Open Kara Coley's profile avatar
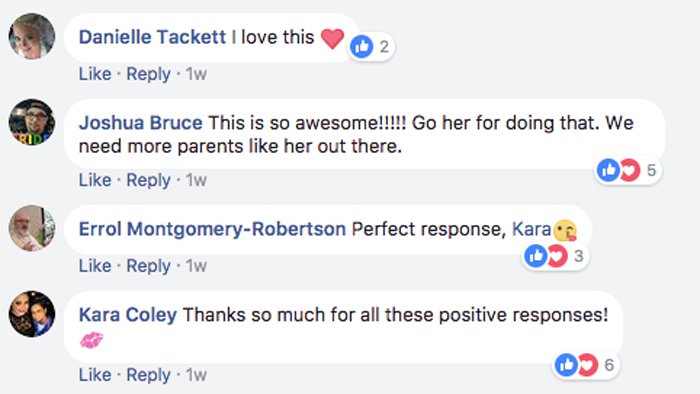700x394 pixels. 32,314
